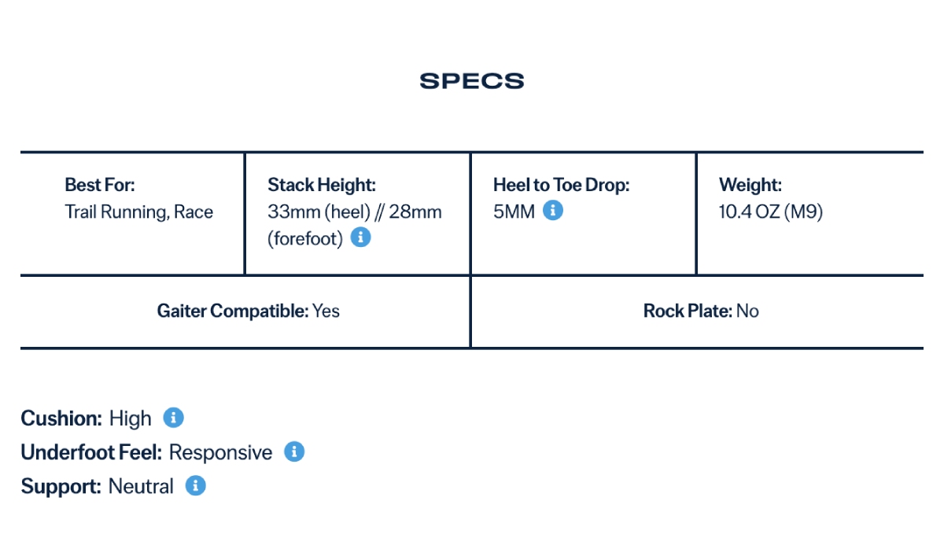The image size is (944, 560).
Task: Click the "Weight:" label
Action: [750, 185]
